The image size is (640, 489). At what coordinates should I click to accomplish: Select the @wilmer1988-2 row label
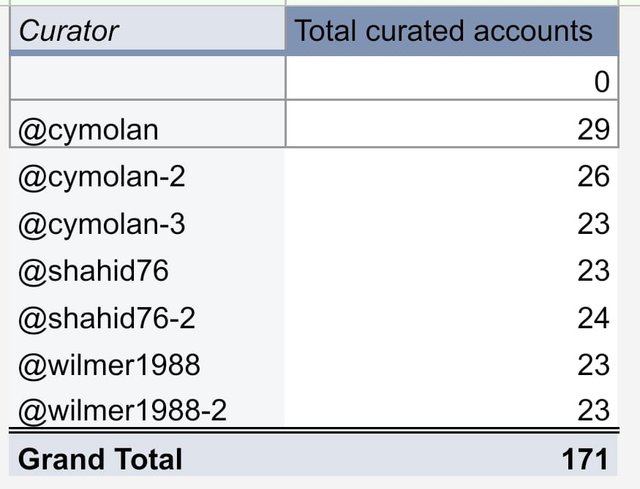[147, 407]
